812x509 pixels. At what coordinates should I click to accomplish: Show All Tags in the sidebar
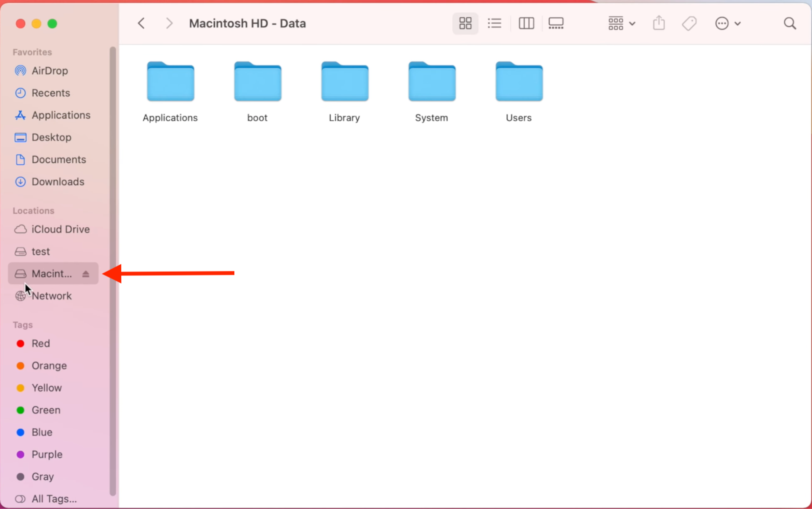click(x=52, y=498)
